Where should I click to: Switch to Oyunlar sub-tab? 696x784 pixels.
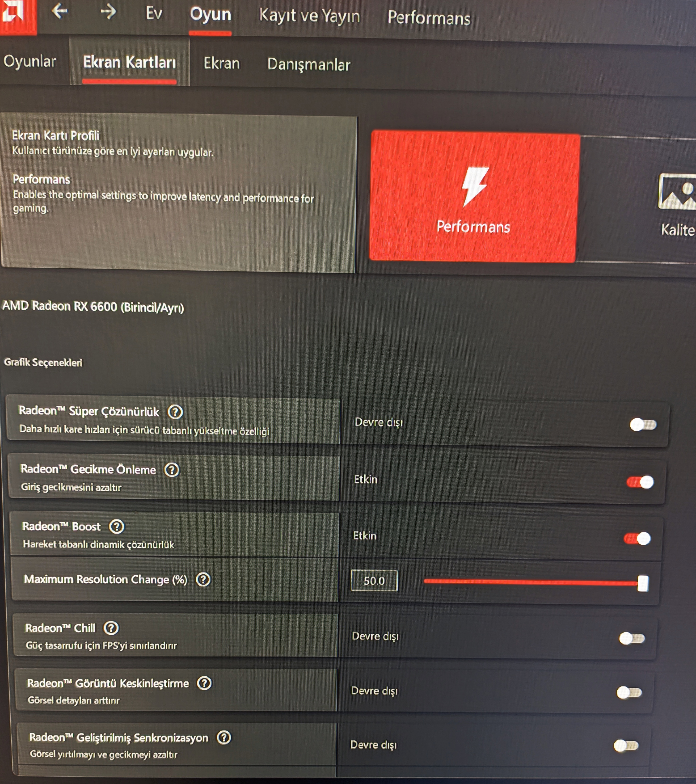coord(30,62)
